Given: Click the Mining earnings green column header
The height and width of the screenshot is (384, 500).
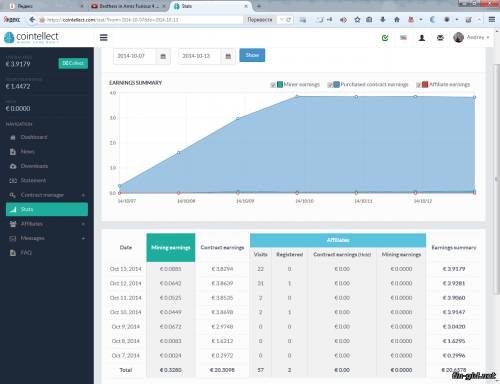Looking at the screenshot, I should point(171,248).
